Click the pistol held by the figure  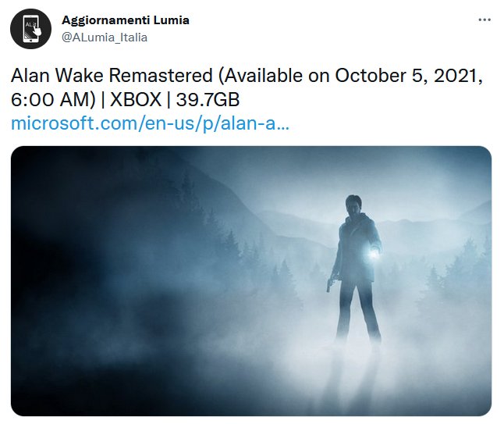point(330,284)
